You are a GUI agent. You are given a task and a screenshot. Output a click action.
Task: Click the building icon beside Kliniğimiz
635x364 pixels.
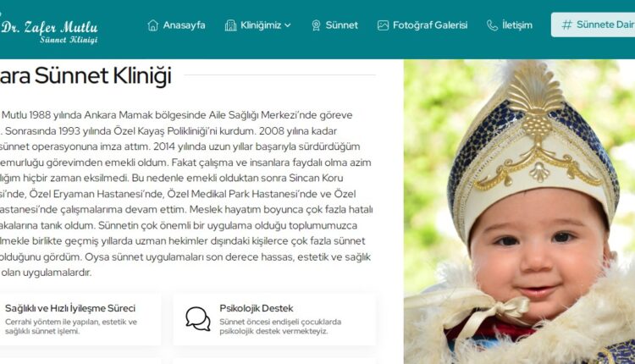tap(230, 25)
